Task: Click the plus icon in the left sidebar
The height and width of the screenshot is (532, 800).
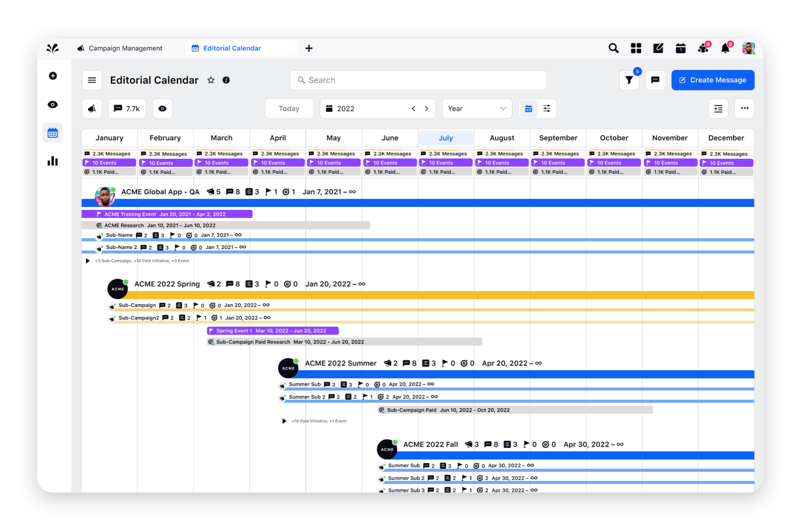Action: (x=53, y=76)
